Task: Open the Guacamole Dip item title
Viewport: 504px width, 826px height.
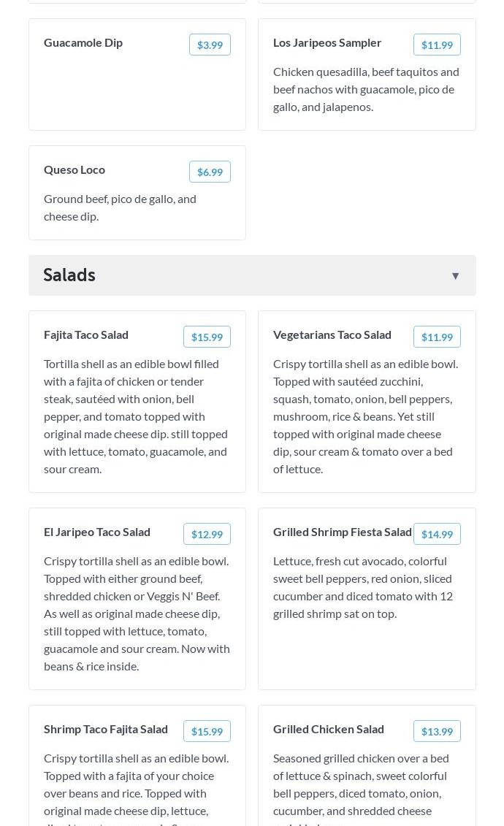Action: [83, 42]
